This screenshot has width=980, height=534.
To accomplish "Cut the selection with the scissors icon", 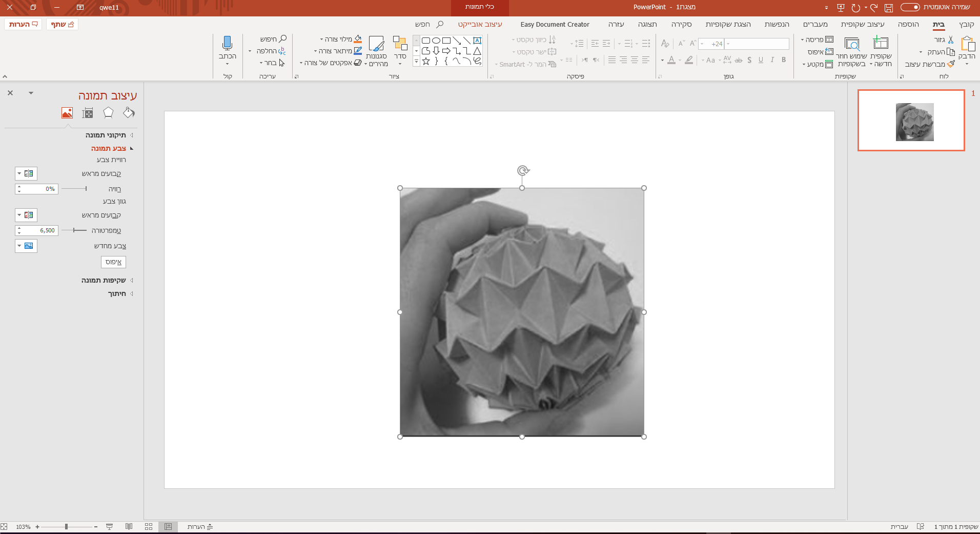I will (951, 39).
